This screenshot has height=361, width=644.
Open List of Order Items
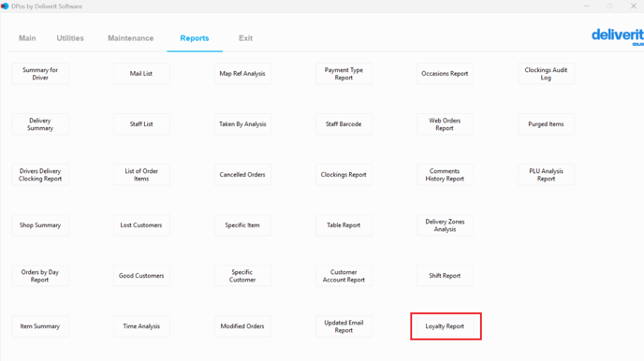coord(141,174)
